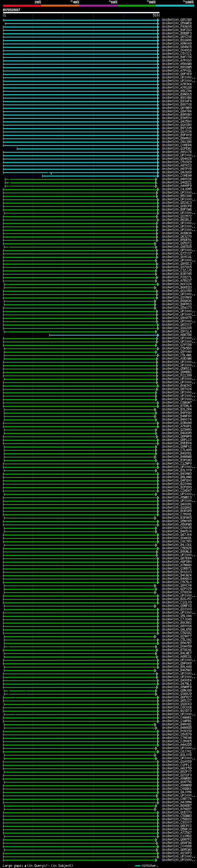197x868 pixels.
Task: Select hit UniRef100_Q1KSB0
Action: tap(177, 125)
